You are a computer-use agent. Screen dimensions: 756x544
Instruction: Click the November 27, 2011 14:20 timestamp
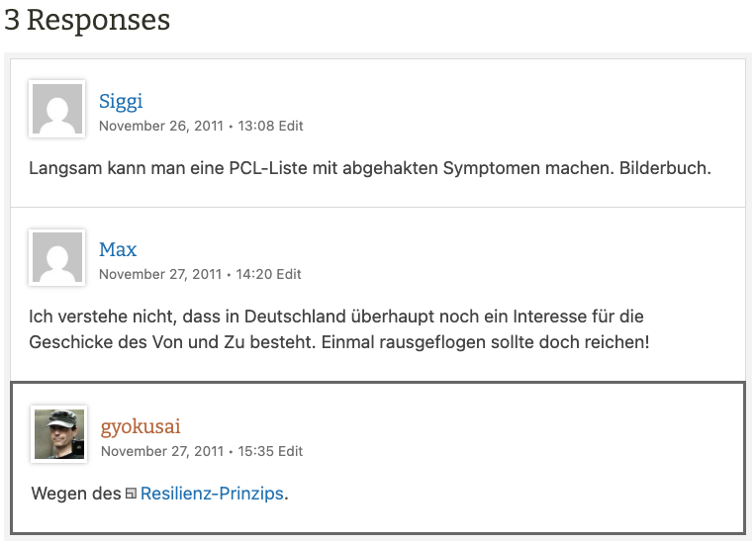(186, 274)
